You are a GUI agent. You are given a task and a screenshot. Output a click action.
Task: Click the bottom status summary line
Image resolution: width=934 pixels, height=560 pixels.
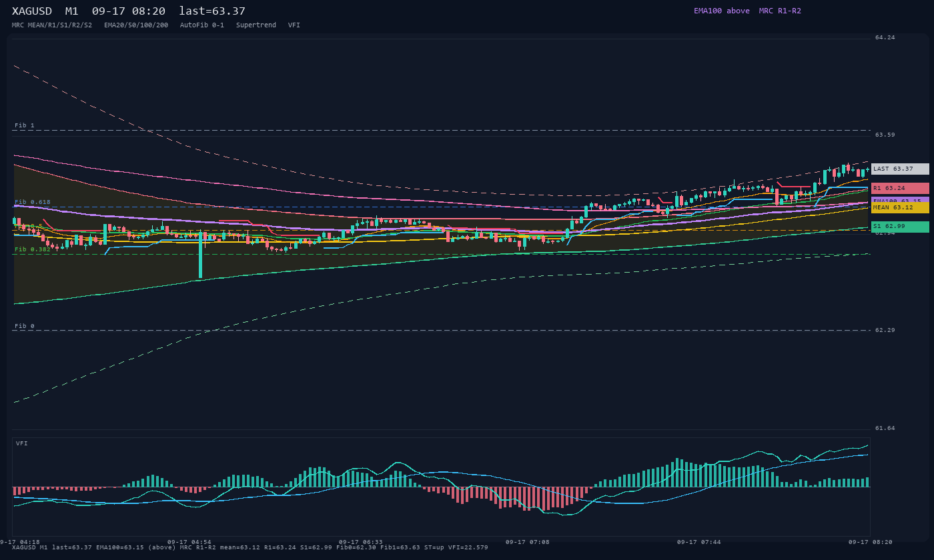coord(250,548)
